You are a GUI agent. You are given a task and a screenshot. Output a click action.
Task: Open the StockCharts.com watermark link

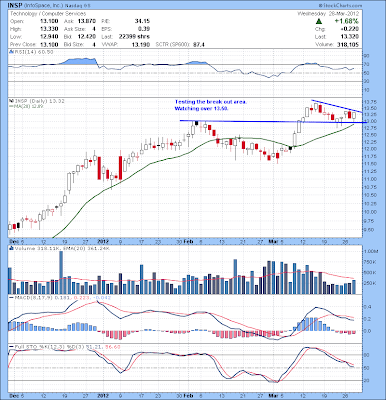pyautogui.click(x=340, y=5)
